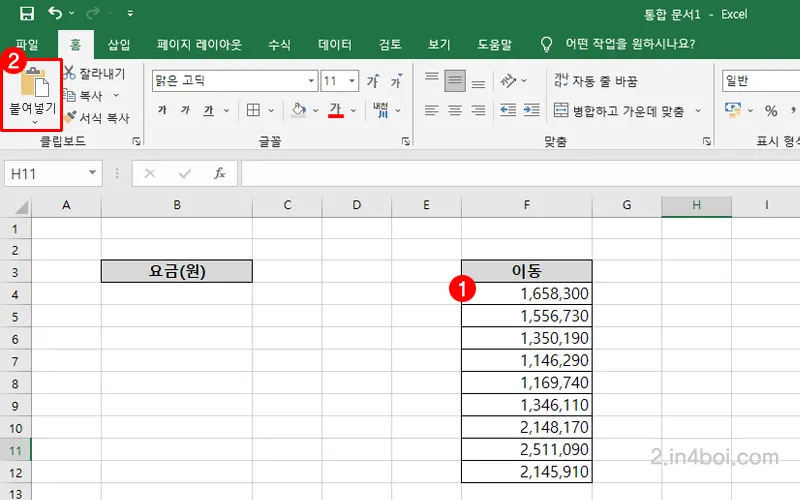Open the font name 맑은 고딕 dropdown
This screenshot has height=500, width=800.
pyautogui.click(x=311, y=81)
